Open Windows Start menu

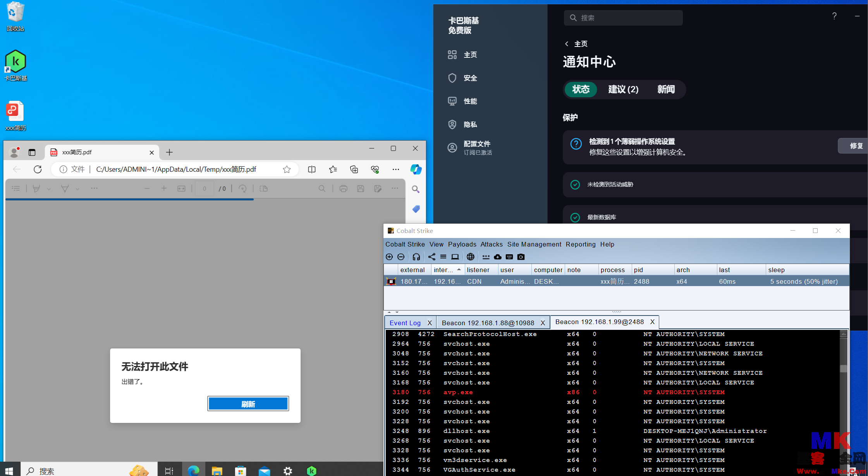[9, 471]
